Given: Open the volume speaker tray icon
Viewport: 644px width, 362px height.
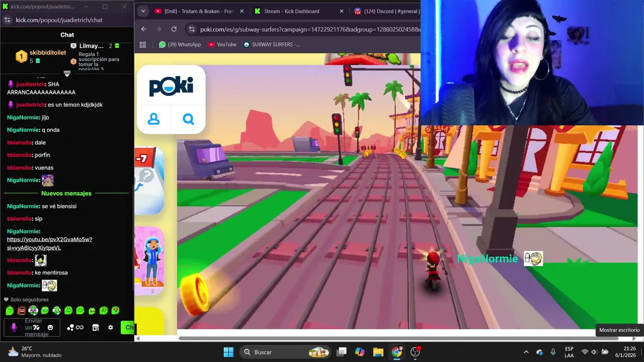Looking at the screenshot, I should point(594,352).
